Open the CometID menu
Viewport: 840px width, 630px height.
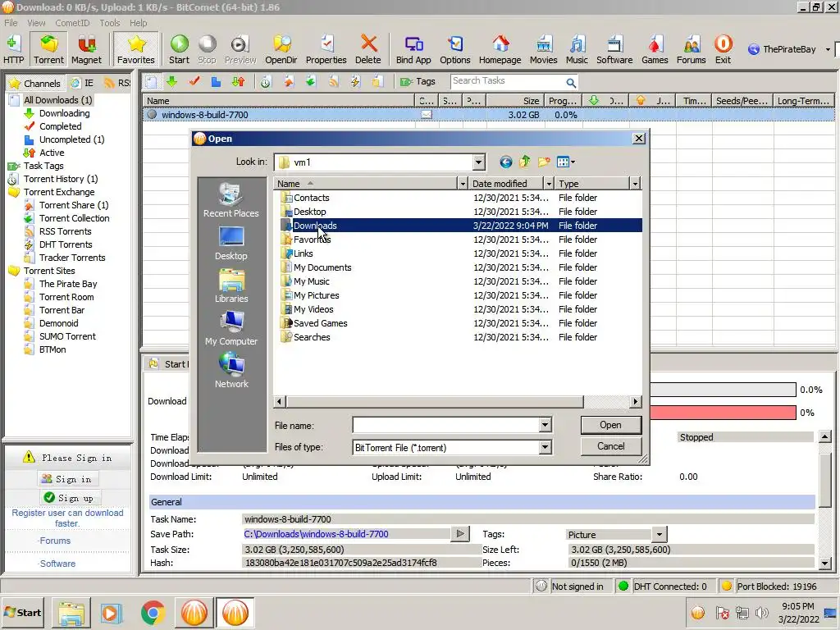[72, 23]
